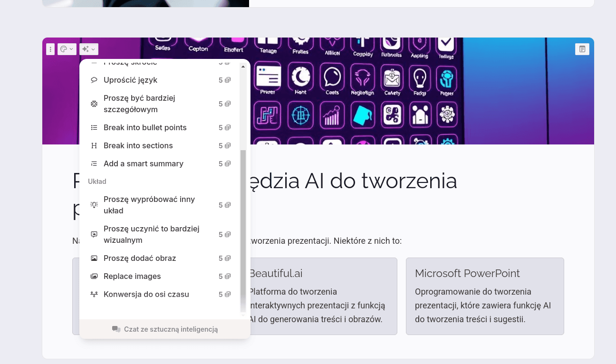Open the palette theme dropdown
Image resolution: width=616 pixels, height=364 pixels.
67,49
